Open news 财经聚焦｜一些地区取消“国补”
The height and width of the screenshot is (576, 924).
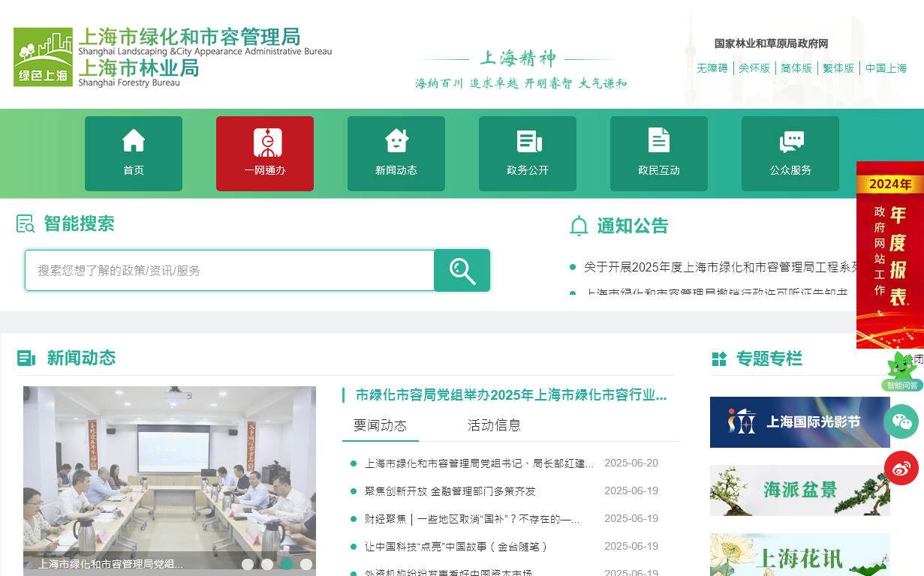pyautogui.click(x=472, y=519)
